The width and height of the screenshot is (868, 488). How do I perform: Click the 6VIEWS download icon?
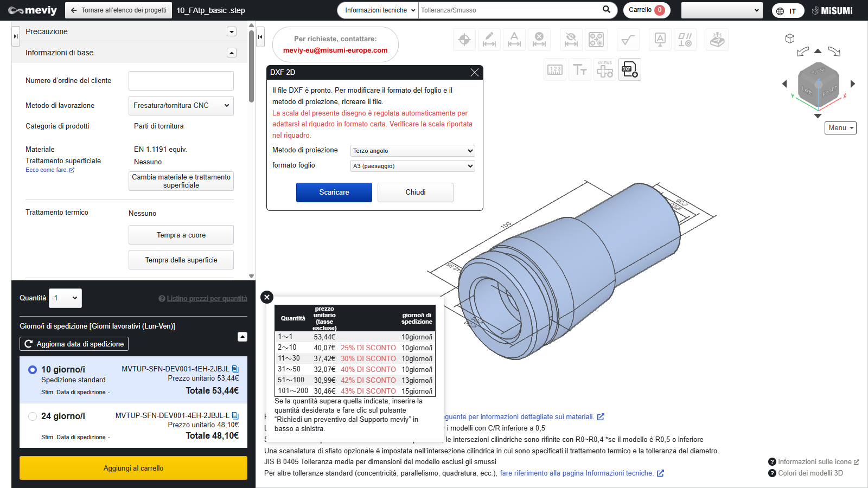coord(605,69)
